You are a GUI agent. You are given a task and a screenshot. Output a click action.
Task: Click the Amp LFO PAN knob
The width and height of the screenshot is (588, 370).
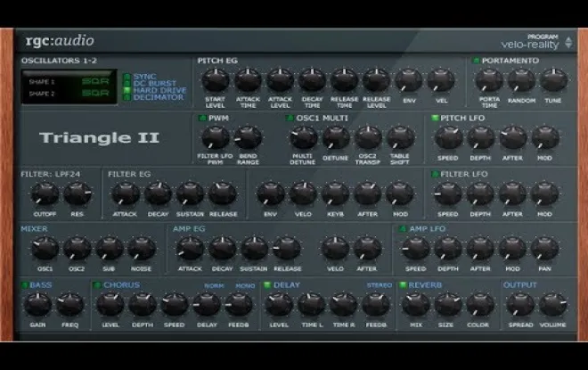pos(545,249)
